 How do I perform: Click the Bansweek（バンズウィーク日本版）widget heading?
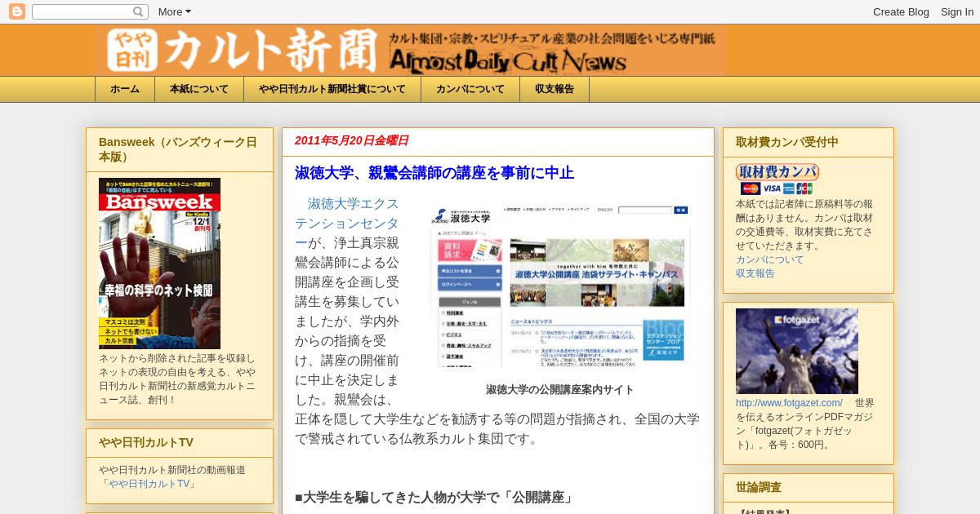tap(178, 149)
